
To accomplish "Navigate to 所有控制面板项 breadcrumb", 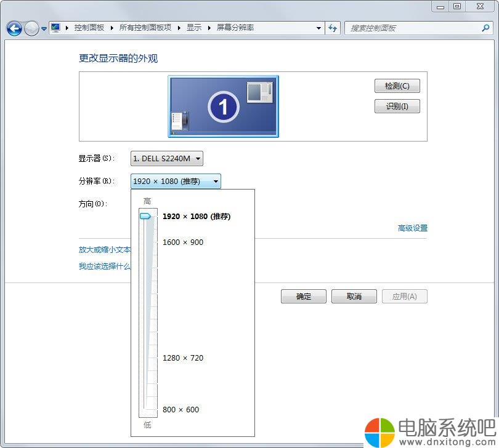I will (x=145, y=28).
